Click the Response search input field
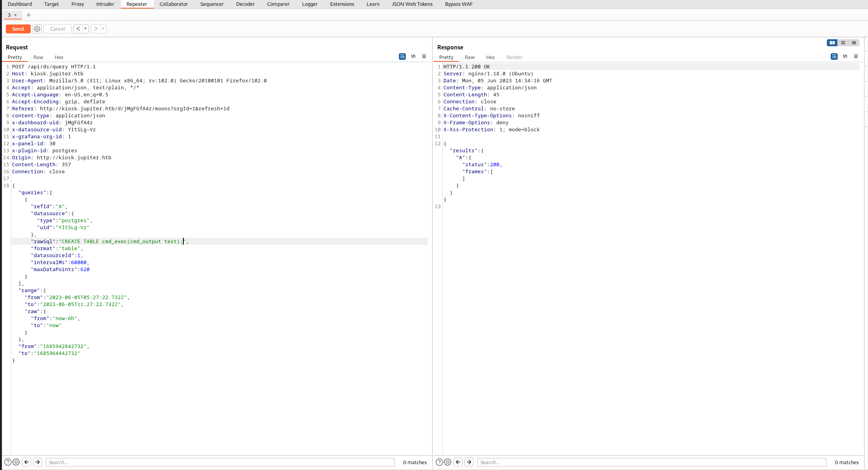The height and width of the screenshot is (470, 868). click(x=651, y=462)
